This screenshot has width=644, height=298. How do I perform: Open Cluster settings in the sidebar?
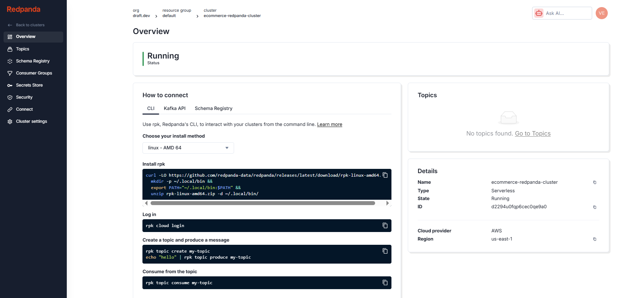33,121
